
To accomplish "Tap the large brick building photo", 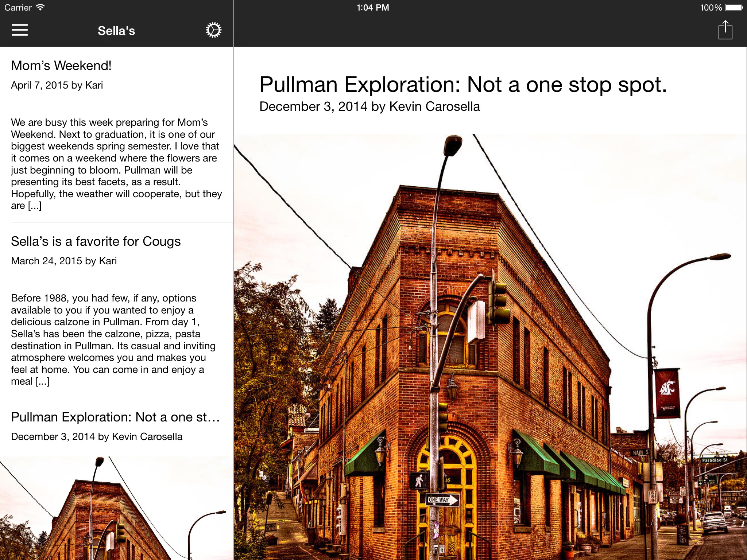I will pyautogui.click(x=490, y=346).
